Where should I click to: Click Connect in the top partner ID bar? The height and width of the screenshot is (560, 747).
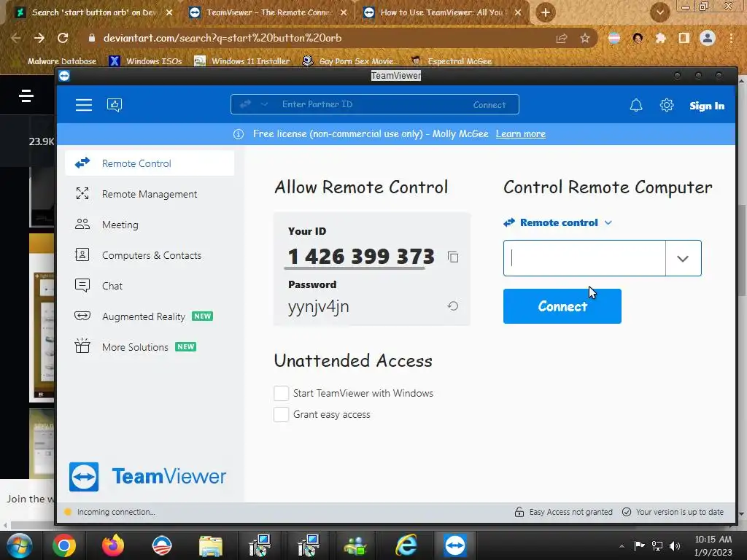click(x=489, y=105)
